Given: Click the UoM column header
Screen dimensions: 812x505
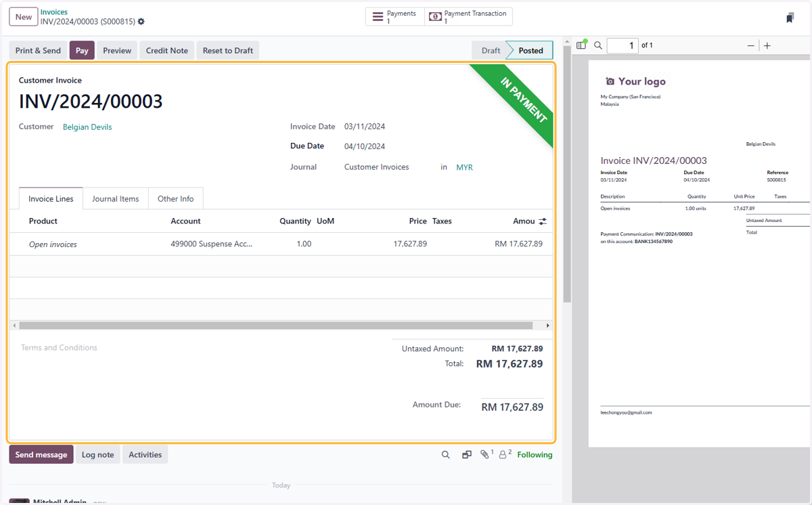Looking at the screenshot, I should click(325, 221).
